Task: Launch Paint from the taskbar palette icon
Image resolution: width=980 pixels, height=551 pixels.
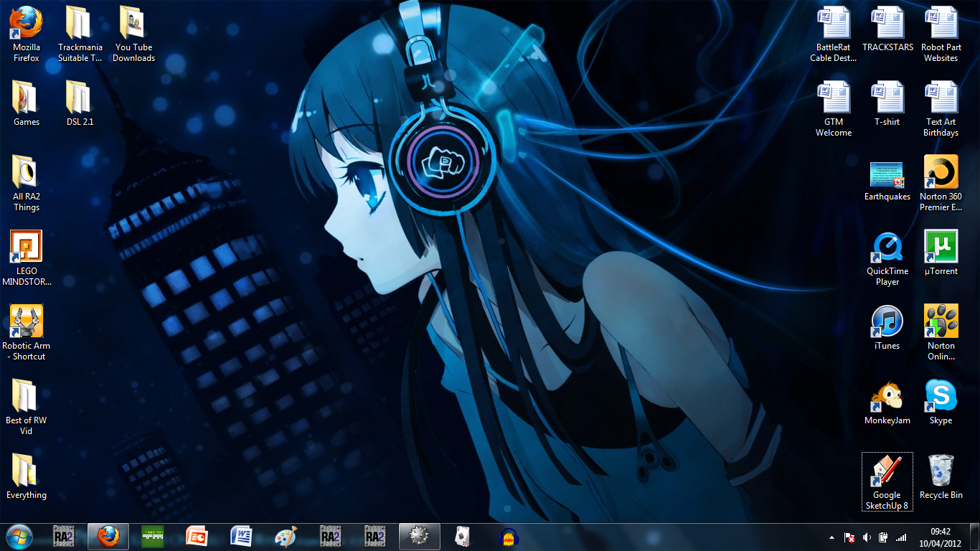Action: [x=286, y=536]
